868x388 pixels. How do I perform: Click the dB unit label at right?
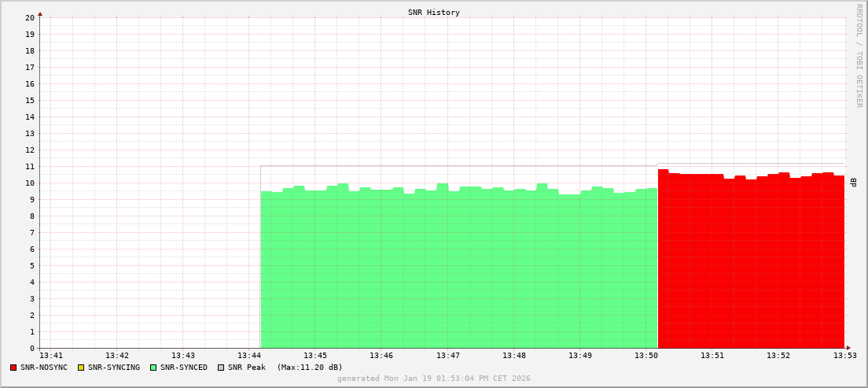pos(854,183)
